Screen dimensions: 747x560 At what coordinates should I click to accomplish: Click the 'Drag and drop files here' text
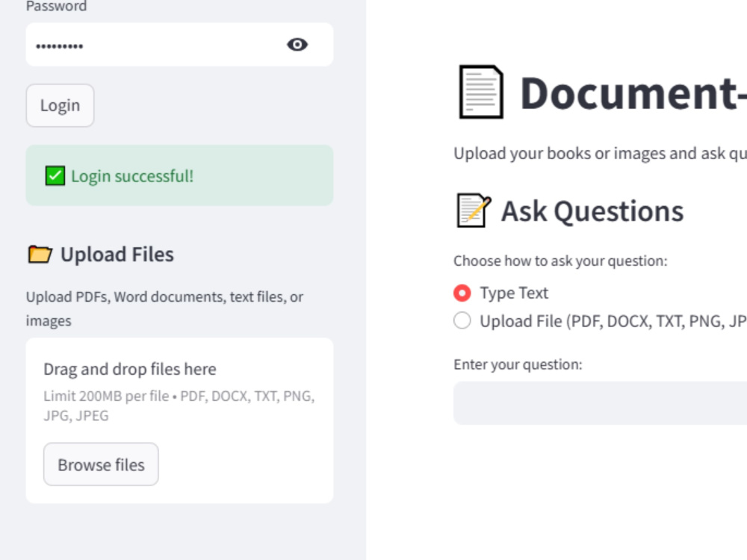tap(129, 369)
